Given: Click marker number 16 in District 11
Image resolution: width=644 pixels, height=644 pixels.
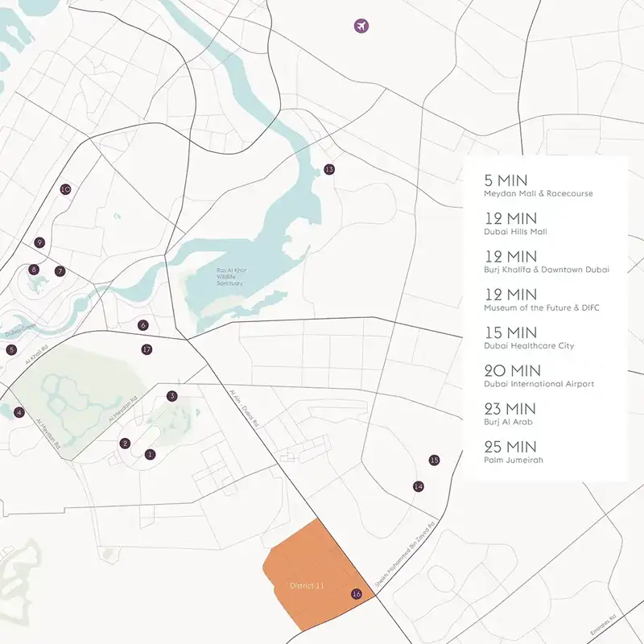Looking at the screenshot, I should (x=357, y=594).
